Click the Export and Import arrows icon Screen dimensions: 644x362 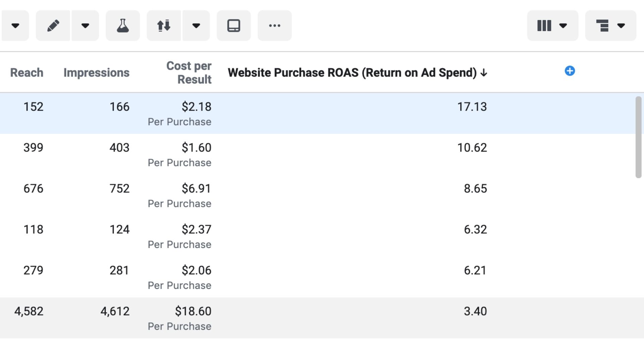(164, 25)
